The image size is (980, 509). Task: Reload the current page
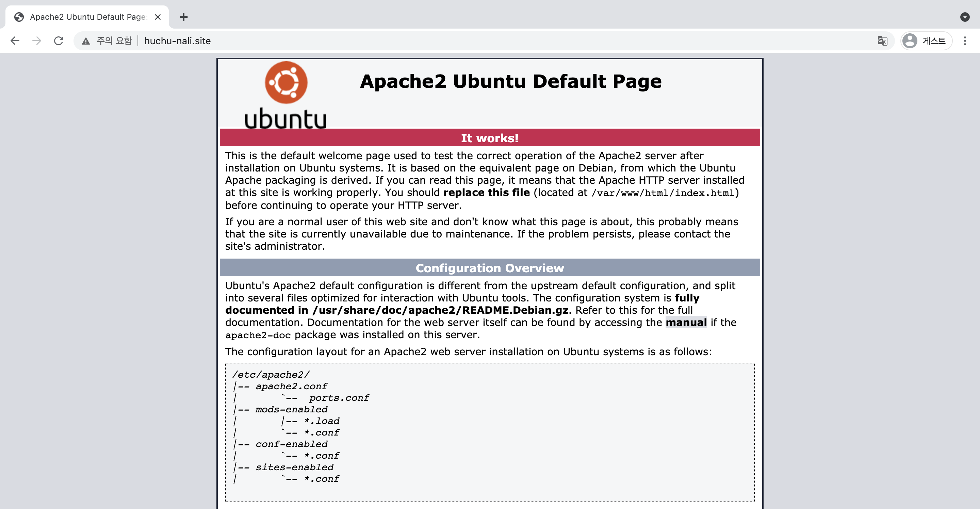click(59, 41)
